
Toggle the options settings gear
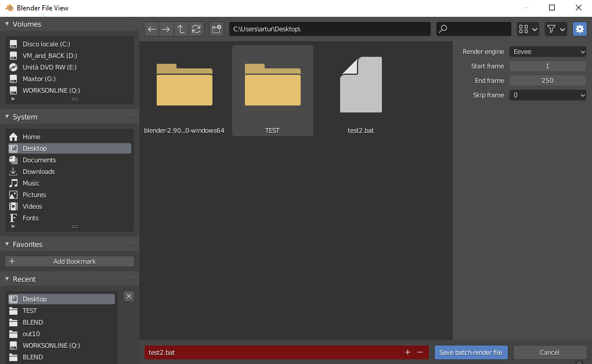(580, 29)
